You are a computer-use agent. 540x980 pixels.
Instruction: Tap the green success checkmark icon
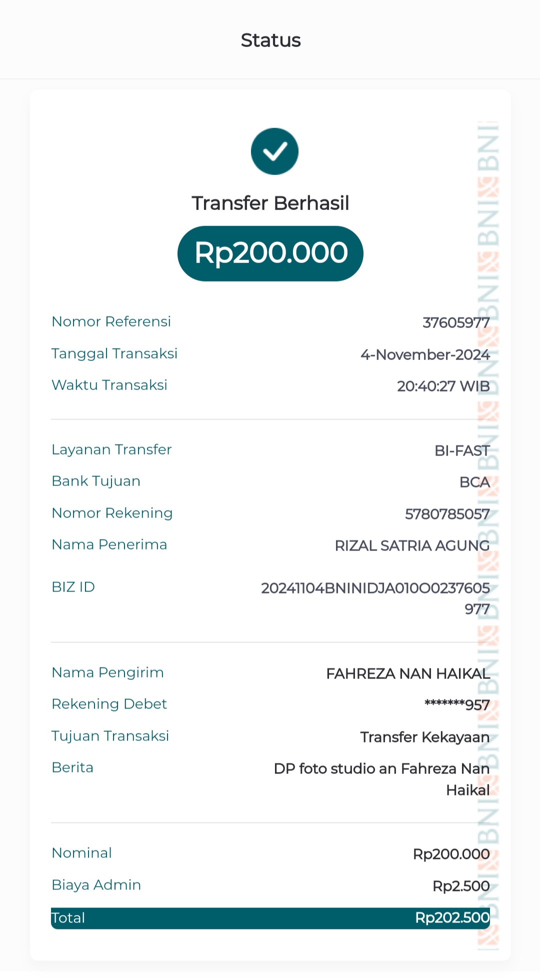click(274, 151)
